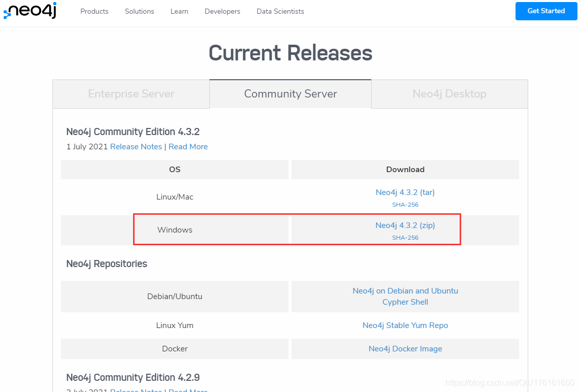Click the Current Releases heading
This screenshot has height=392, width=579.
point(290,53)
